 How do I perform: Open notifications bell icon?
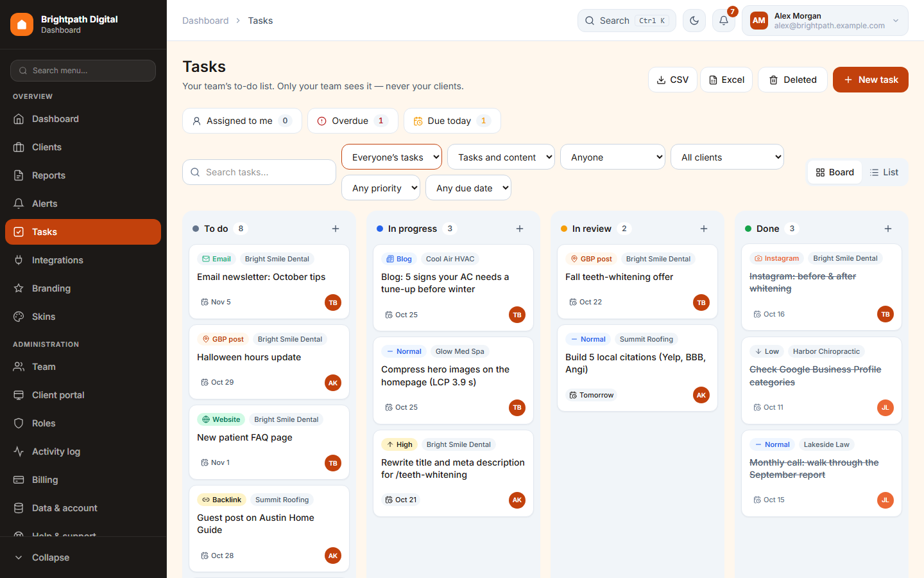[724, 21]
